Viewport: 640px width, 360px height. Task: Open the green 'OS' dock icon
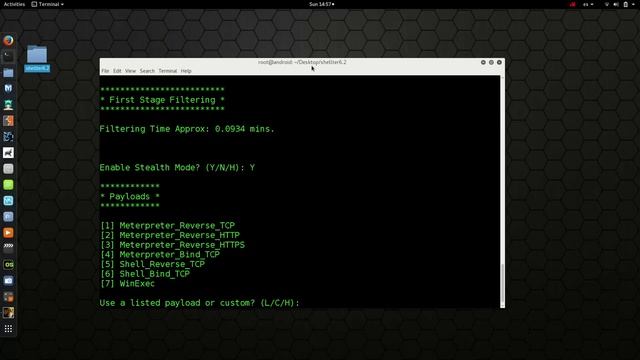pos(8,264)
